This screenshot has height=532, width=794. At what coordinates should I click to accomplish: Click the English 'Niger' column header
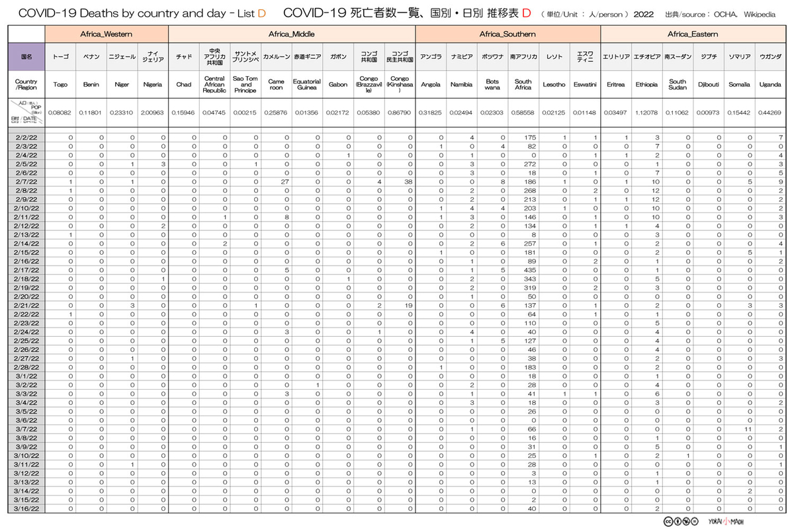[x=122, y=85]
